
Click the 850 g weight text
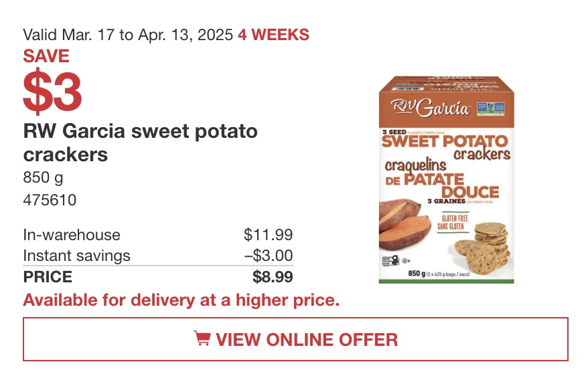pos(43,178)
